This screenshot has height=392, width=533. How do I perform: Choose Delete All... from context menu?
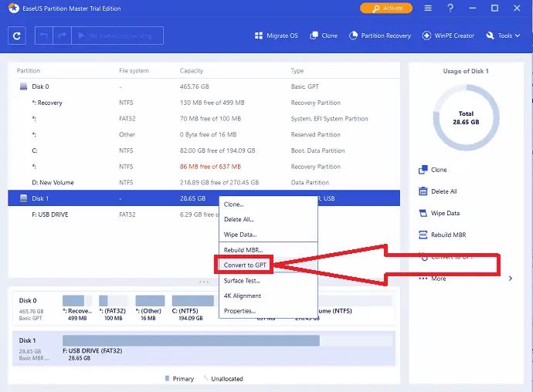tap(268, 219)
